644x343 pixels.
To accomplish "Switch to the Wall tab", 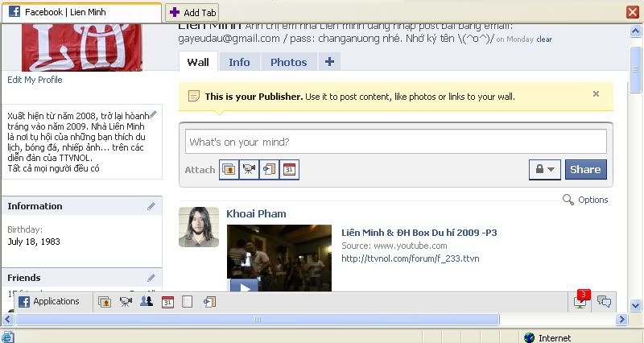I will (x=198, y=62).
